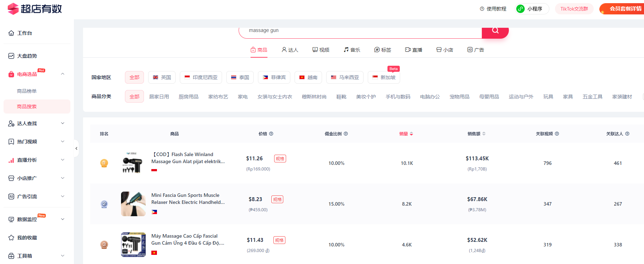Choose the 美妆个护 product category
Screen dimensions: 644x264
click(366, 97)
